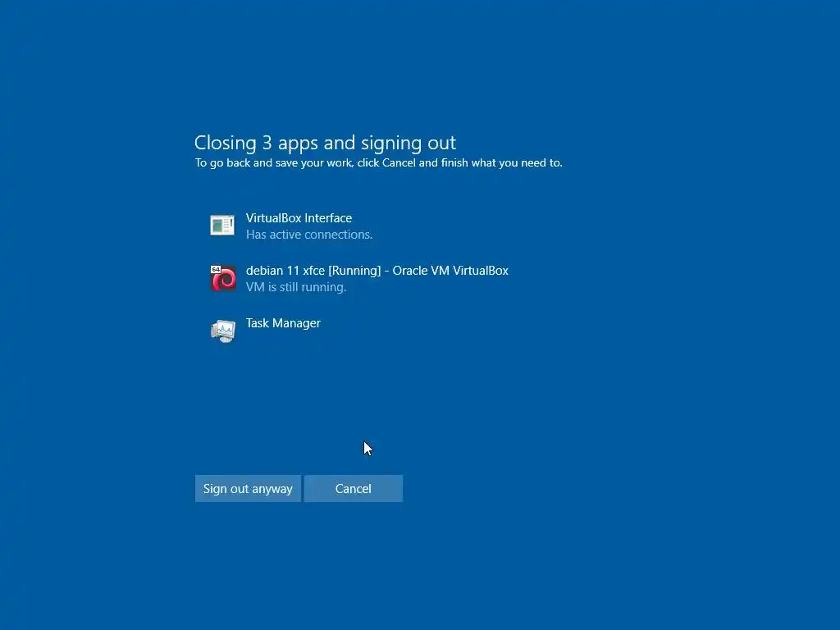840x630 pixels.
Task: Click the debian 11 xfce VM icon
Action: (223, 278)
